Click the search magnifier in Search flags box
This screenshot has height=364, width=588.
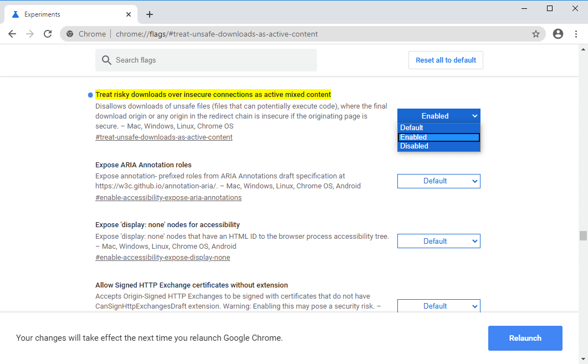[106, 60]
